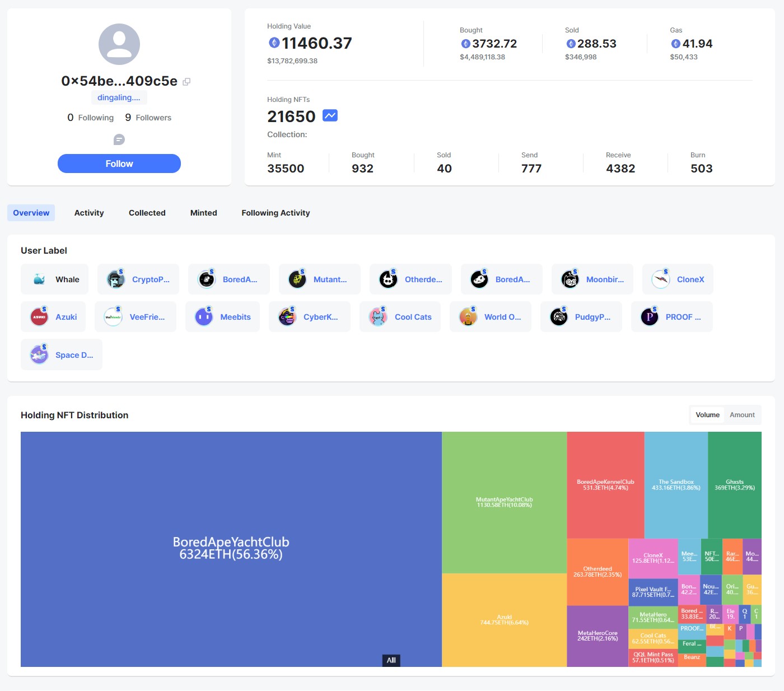Switch distribution view to Amount

click(742, 415)
